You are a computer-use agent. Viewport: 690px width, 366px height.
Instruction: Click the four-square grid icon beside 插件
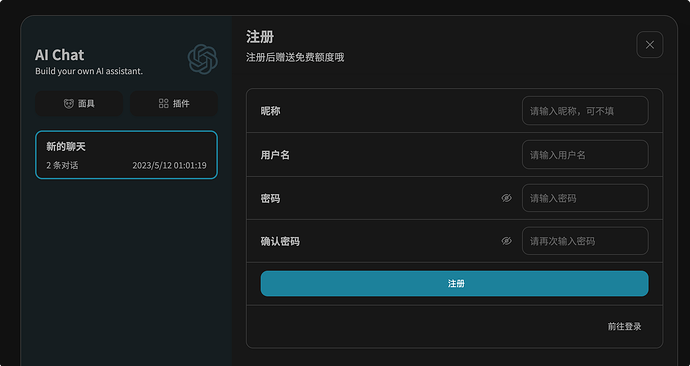164,104
